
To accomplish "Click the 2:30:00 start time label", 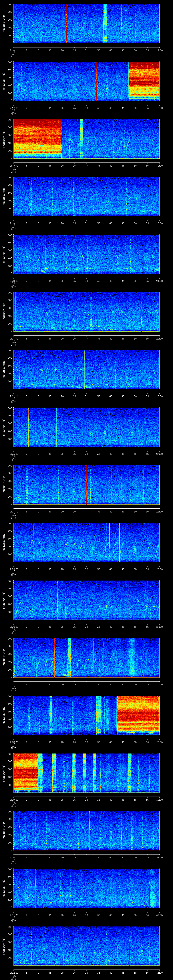I will tap(14, 857).
